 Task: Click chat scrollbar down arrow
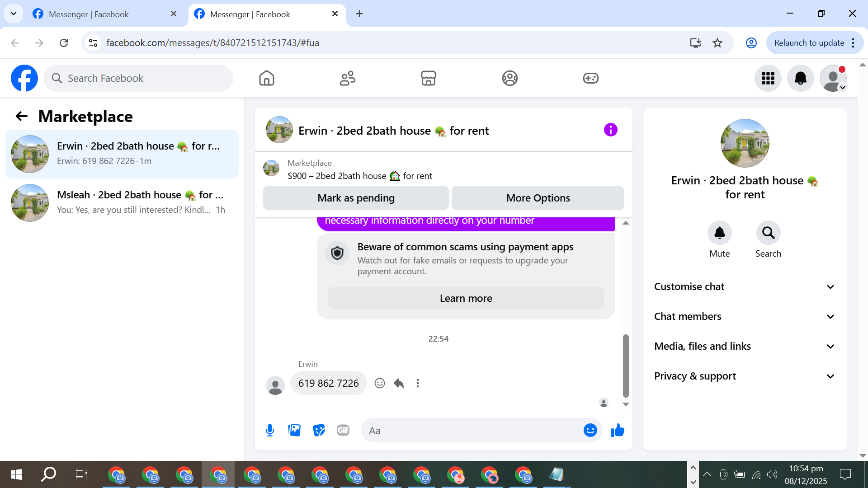(626, 404)
